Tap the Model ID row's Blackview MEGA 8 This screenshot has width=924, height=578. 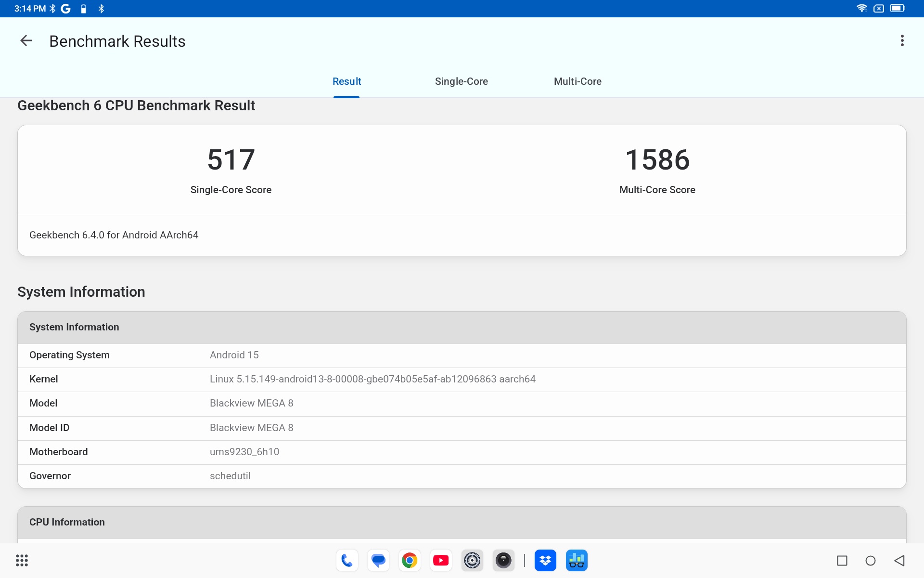tap(252, 428)
